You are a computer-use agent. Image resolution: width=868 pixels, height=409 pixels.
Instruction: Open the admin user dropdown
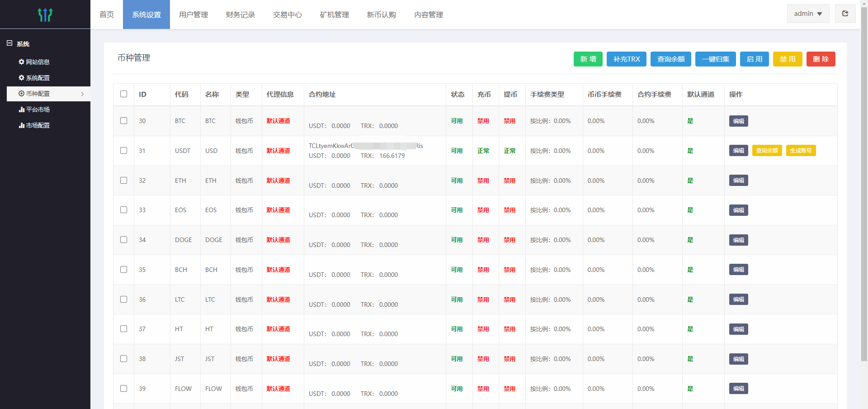pyautogui.click(x=808, y=14)
